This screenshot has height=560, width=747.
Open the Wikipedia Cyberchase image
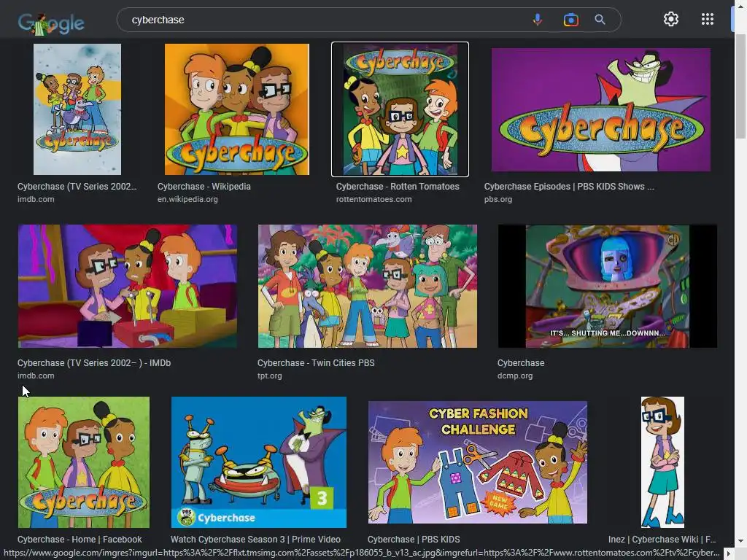[237, 109]
